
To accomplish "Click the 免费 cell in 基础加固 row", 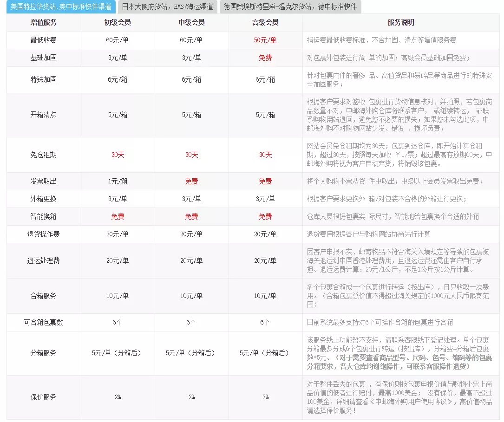I will [266, 58].
